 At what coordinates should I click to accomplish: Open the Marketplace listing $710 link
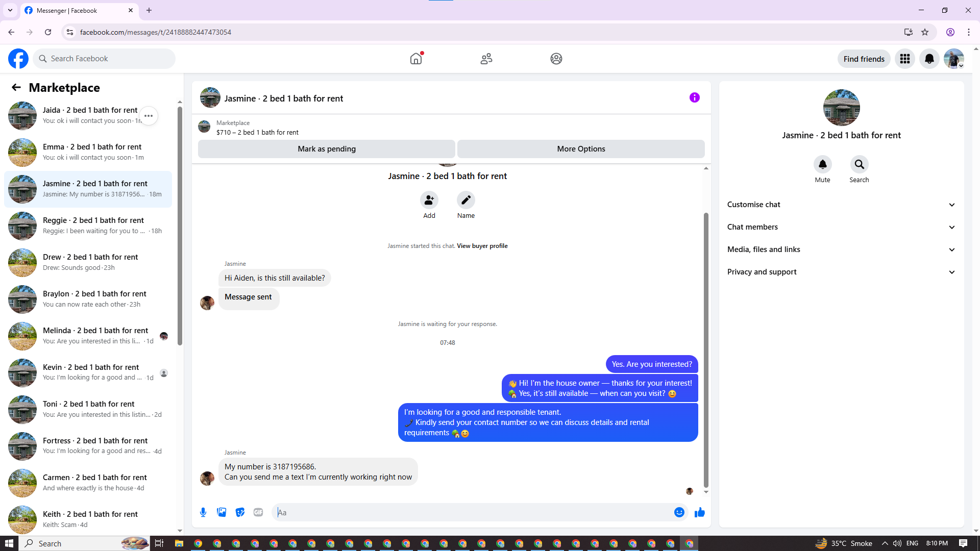pos(257,132)
